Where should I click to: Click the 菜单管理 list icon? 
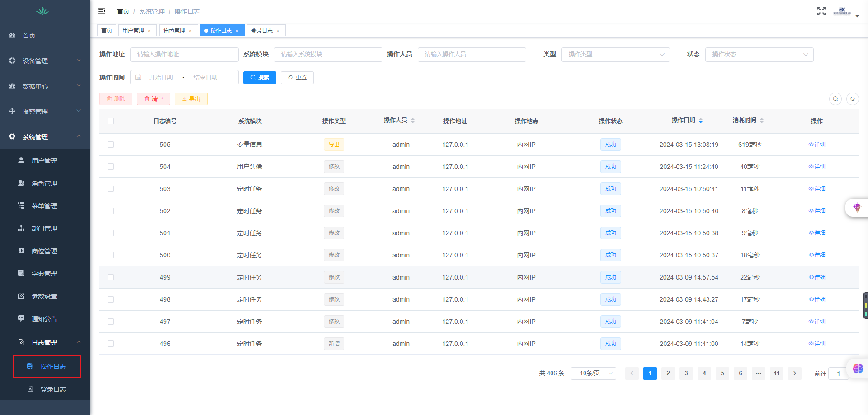tap(21, 205)
